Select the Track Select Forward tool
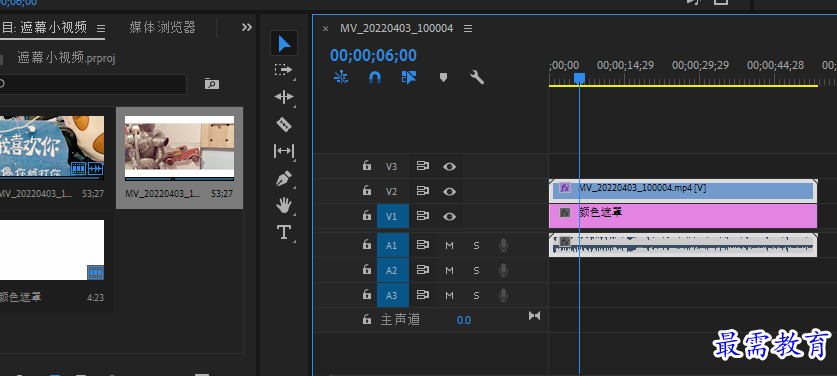Screen dimensions: 837x376 284,70
